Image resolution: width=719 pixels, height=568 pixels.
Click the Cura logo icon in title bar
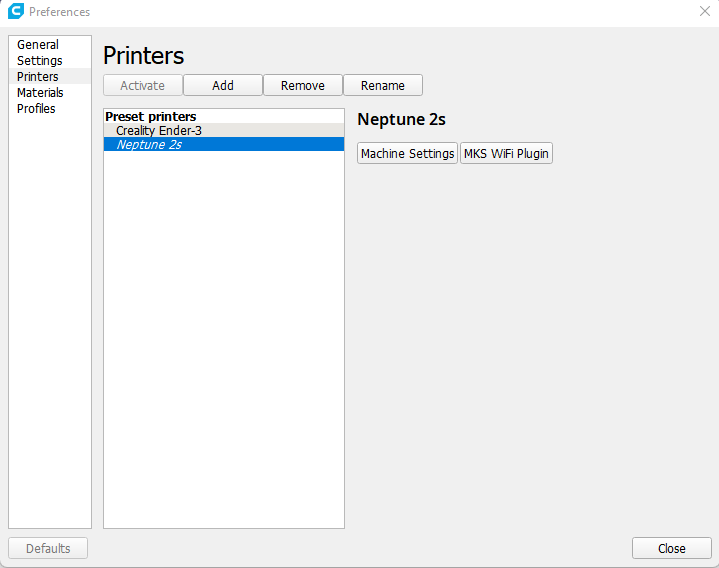[16, 11]
